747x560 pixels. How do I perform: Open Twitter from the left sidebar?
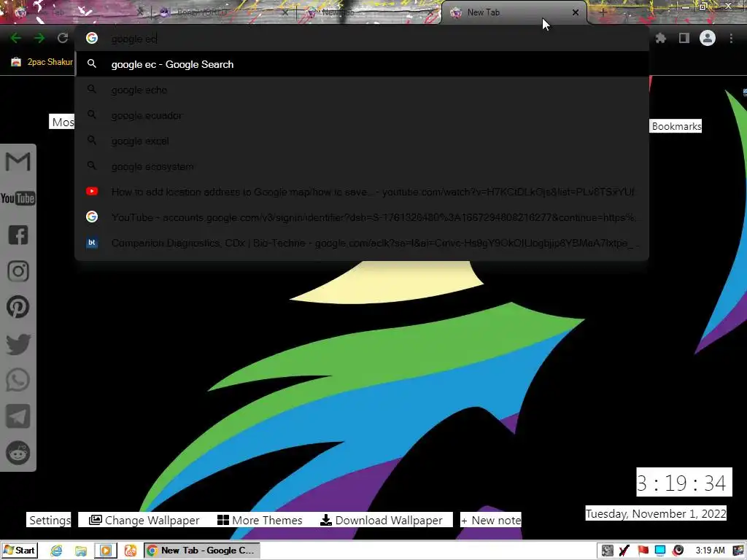point(18,344)
